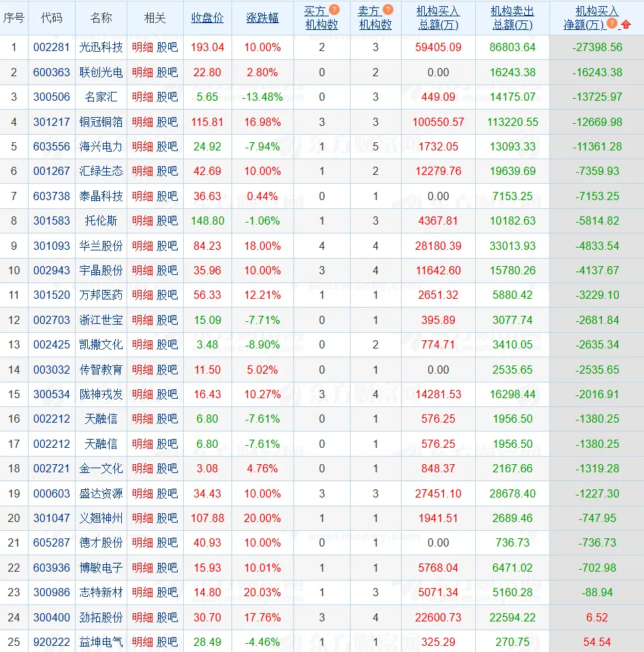View 明细 for 金一文化 row
Viewport: 644px width, 652px height.
142,468
